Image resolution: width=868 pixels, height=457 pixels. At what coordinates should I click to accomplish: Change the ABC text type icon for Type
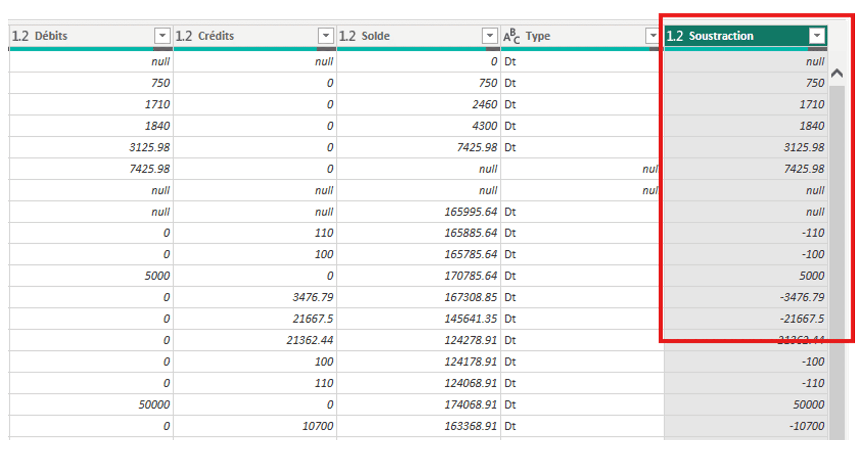click(x=511, y=36)
